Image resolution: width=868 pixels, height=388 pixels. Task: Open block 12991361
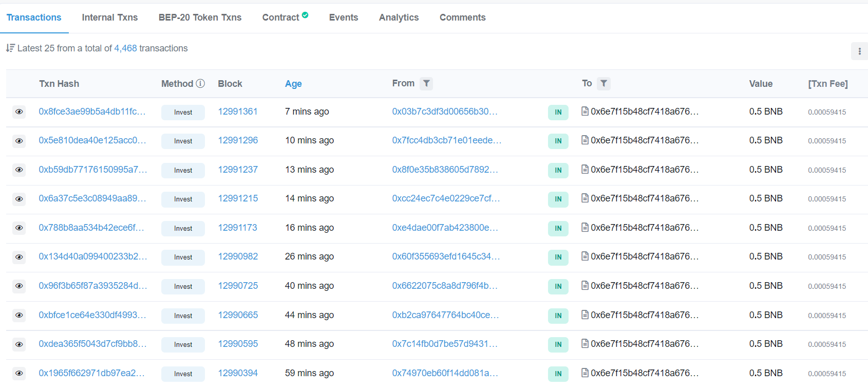(238, 112)
